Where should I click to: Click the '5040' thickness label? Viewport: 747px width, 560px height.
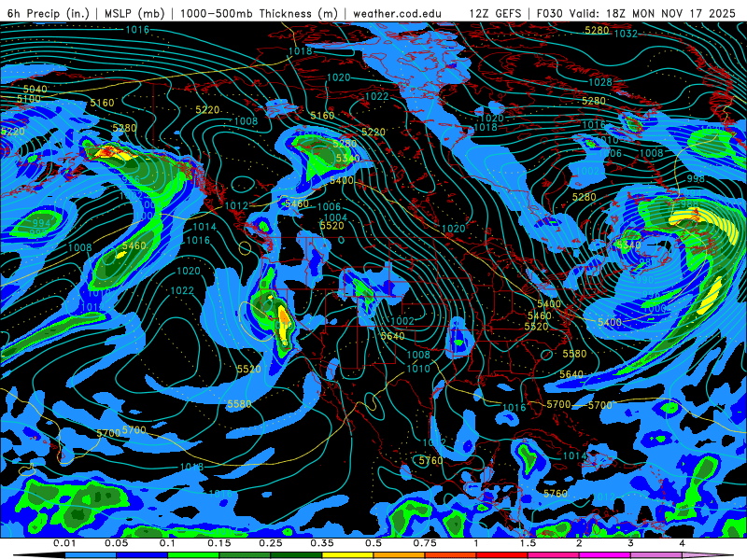pyautogui.click(x=35, y=89)
